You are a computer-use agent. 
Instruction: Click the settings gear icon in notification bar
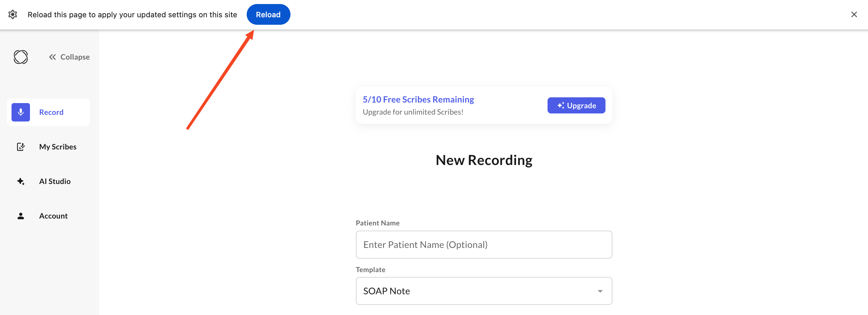click(x=13, y=14)
